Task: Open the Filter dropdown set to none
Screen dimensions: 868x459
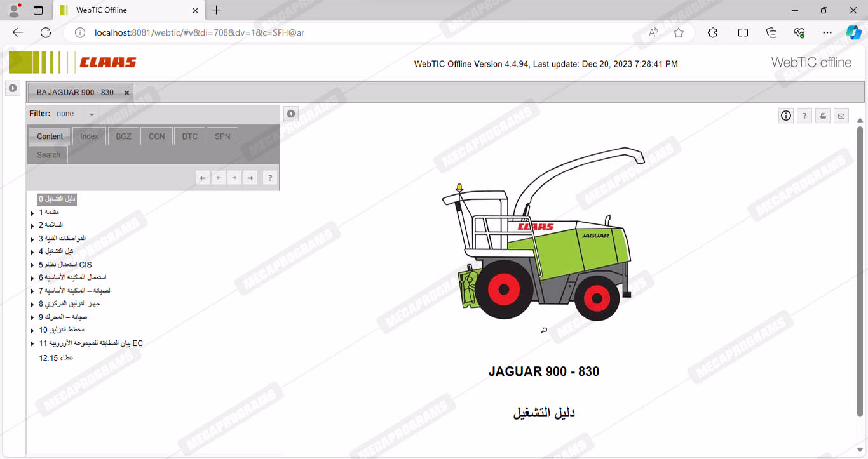Action: coord(76,114)
